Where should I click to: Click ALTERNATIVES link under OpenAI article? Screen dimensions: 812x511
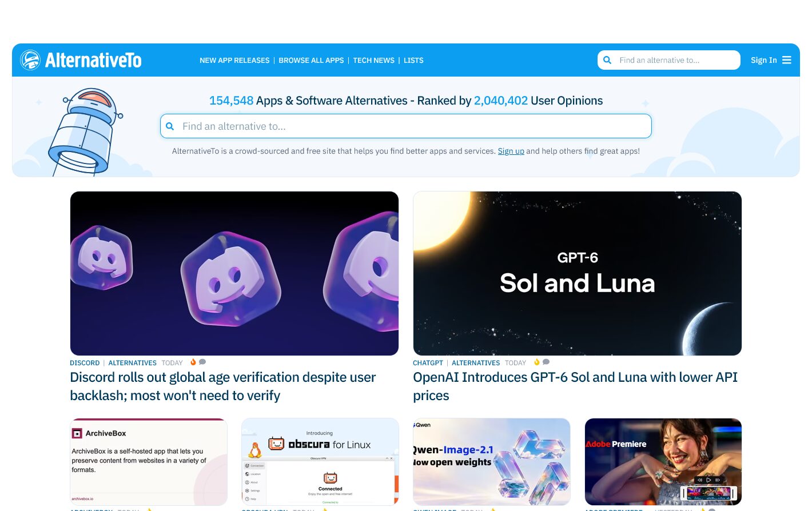click(476, 363)
